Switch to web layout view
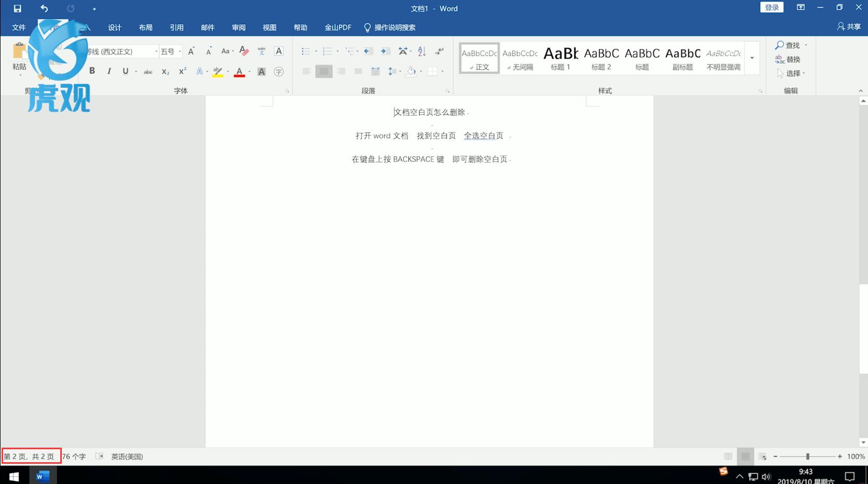The height and width of the screenshot is (484, 868). (762, 456)
